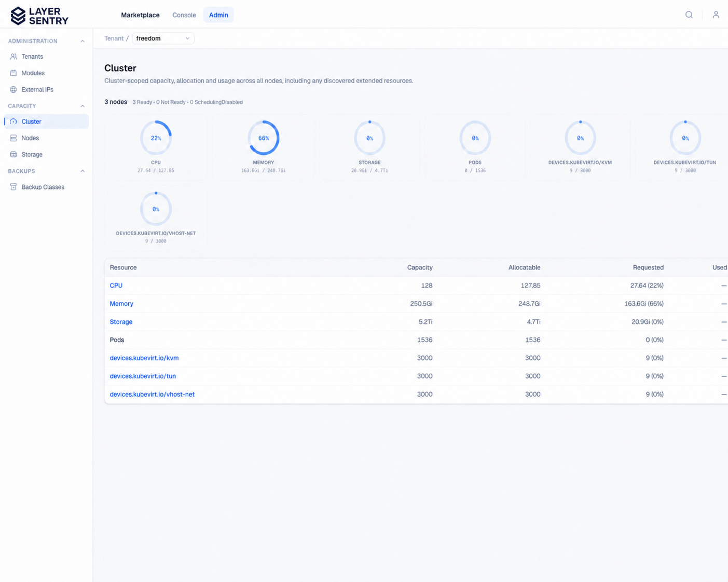Click the Storage capacity value 5.2Ti

(425, 322)
